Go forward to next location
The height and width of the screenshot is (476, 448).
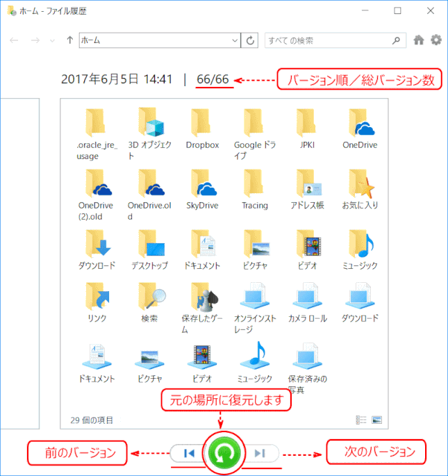pyautogui.click(x=35, y=40)
